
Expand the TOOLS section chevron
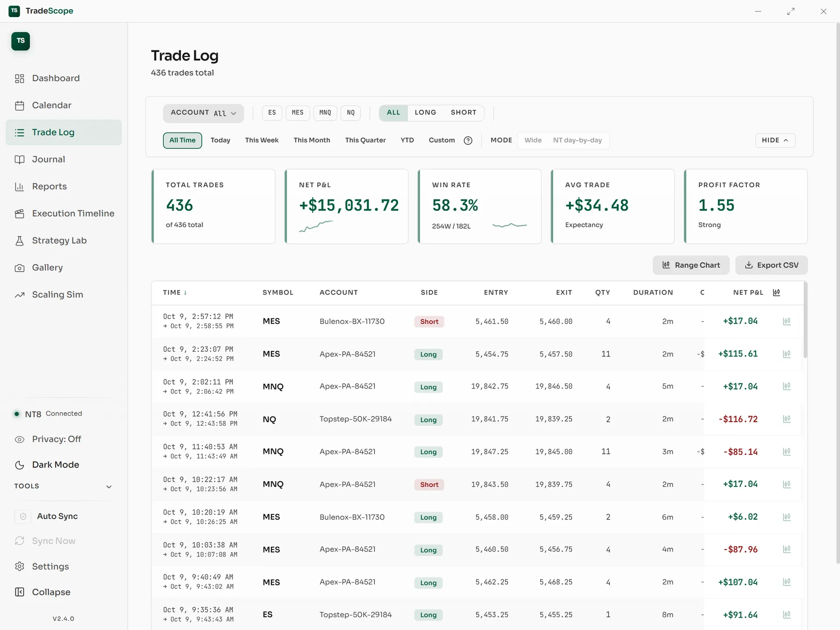pyautogui.click(x=109, y=487)
